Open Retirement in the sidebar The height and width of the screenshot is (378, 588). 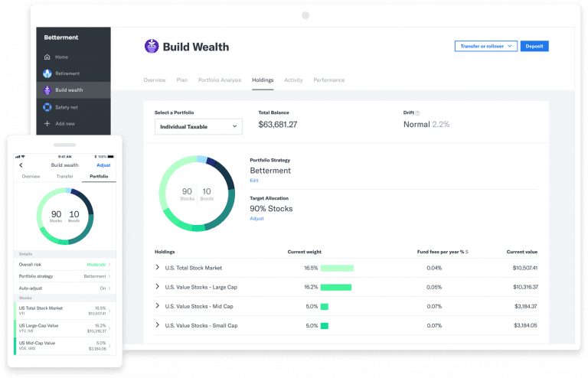(x=67, y=73)
